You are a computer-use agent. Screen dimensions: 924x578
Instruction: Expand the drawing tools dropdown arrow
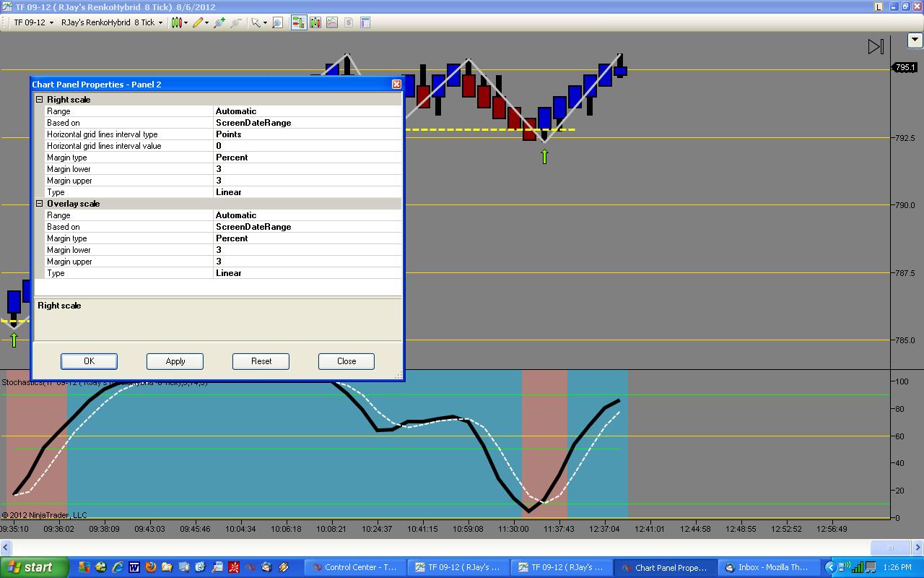point(207,22)
